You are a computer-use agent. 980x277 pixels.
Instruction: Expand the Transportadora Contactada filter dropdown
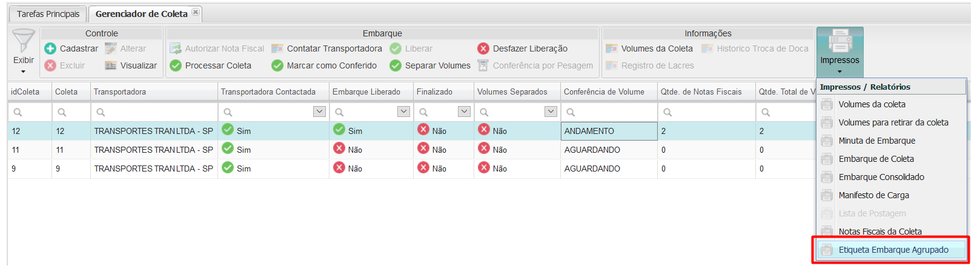(x=319, y=112)
